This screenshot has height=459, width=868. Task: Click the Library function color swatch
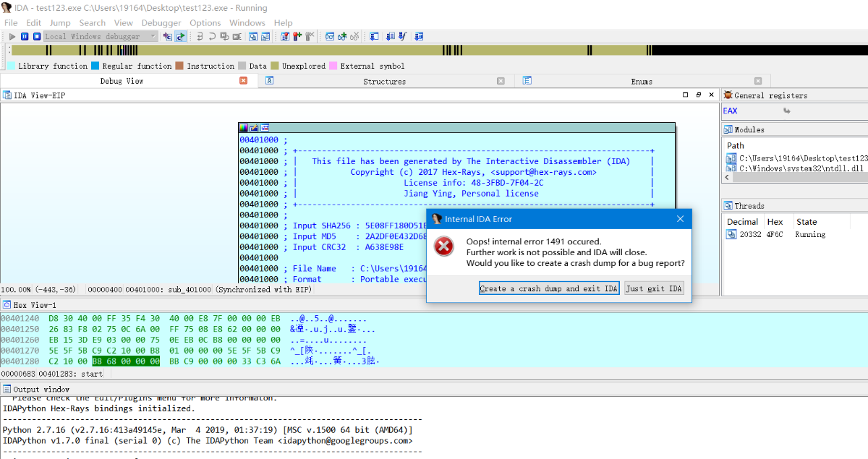click(11, 66)
